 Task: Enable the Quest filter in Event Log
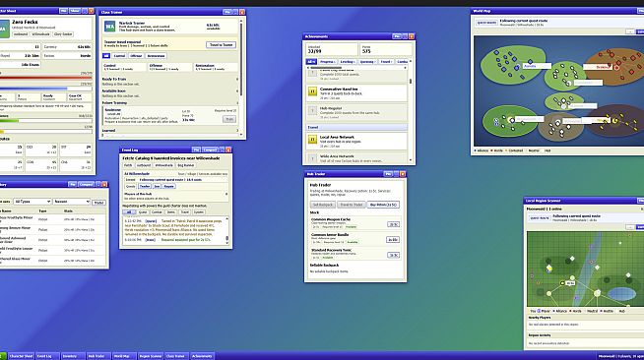coord(143,212)
